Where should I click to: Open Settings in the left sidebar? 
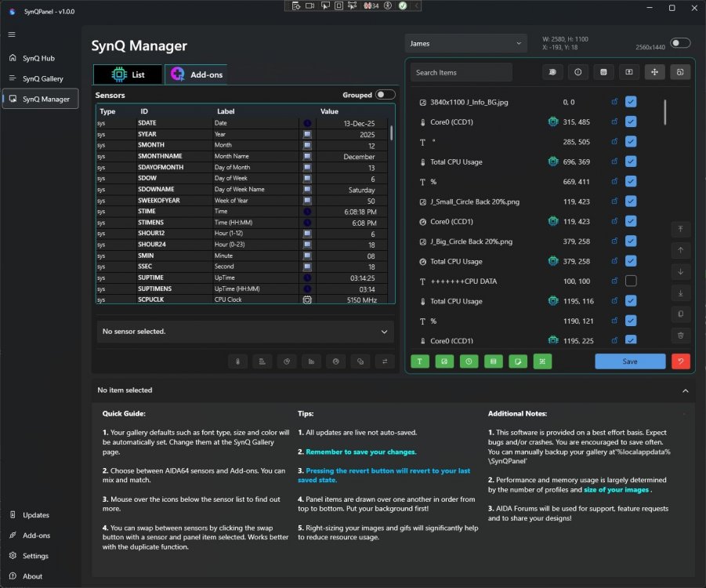(x=35, y=556)
